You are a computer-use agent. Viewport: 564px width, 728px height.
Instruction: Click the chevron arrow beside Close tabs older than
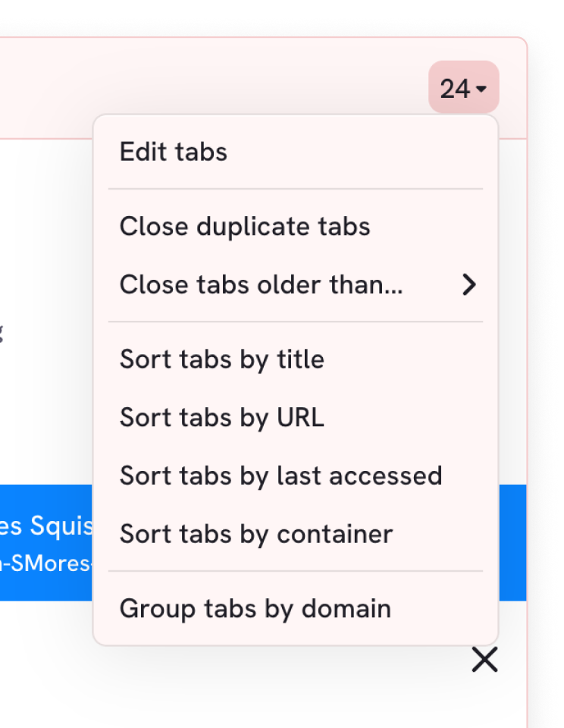point(470,284)
